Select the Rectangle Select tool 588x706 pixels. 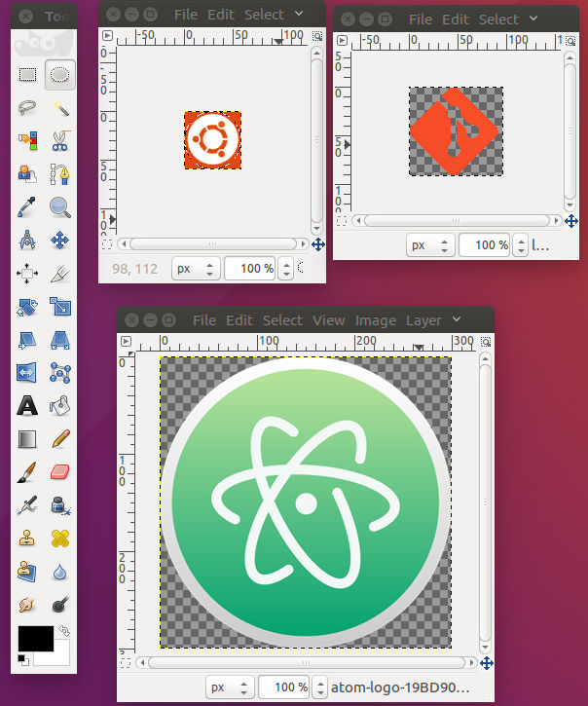pyautogui.click(x=27, y=75)
